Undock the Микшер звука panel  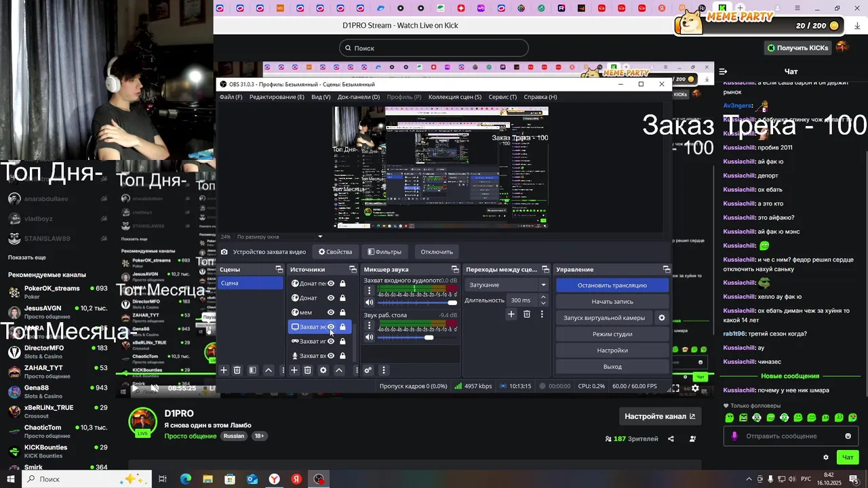coord(455,269)
